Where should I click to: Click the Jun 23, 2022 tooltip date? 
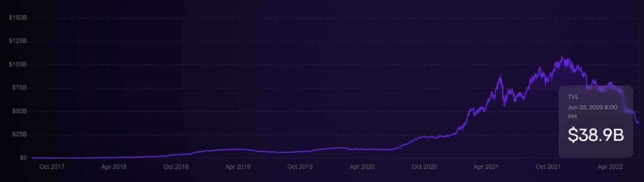click(592, 108)
